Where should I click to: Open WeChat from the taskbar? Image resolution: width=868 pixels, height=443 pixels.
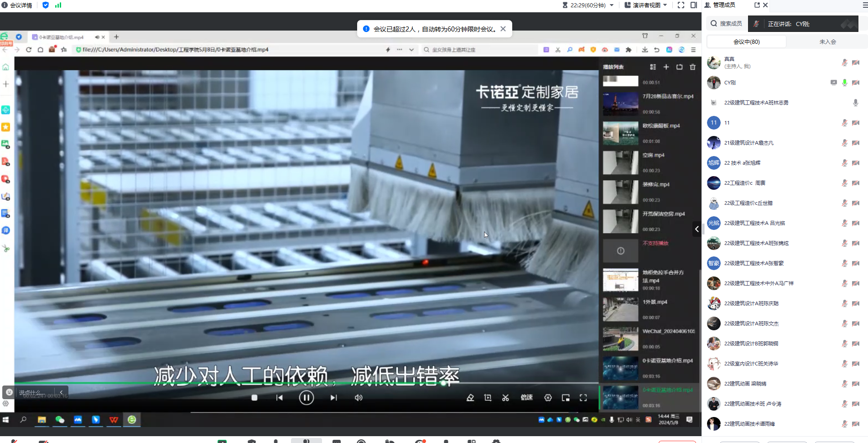[x=60, y=419]
